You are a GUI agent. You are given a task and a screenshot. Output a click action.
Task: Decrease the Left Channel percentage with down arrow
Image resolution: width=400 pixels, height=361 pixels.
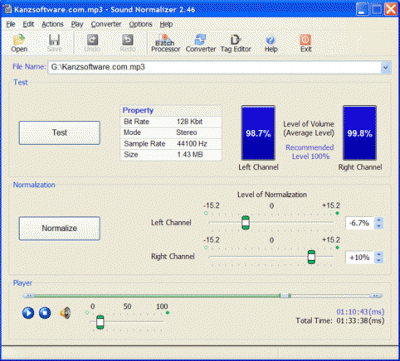[x=379, y=226]
